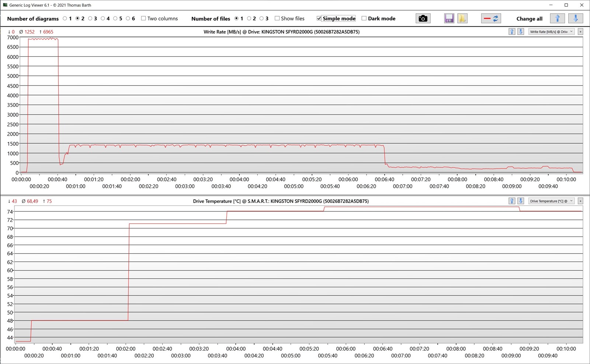Enable the Dark mode checkbox
Image resolution: width=590 pixels, height=364 pixels.
pos(364,18)
